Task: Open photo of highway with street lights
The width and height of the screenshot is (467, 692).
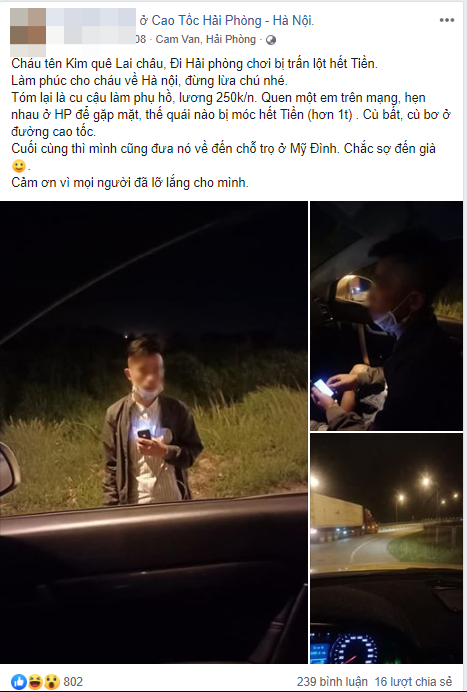Action: coord(387,548)
